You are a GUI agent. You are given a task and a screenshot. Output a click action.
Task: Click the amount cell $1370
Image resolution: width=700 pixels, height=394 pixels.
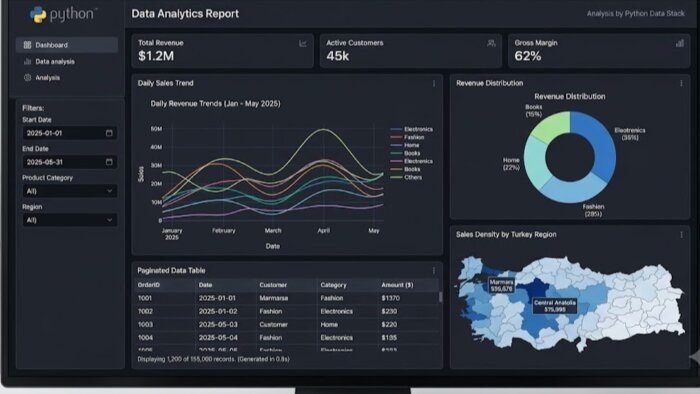[391, 298]
